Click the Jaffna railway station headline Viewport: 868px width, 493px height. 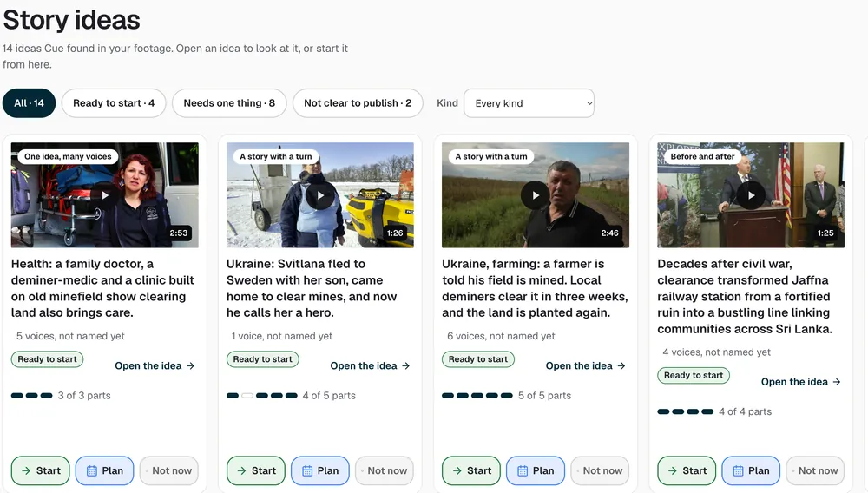click(745, 297)
